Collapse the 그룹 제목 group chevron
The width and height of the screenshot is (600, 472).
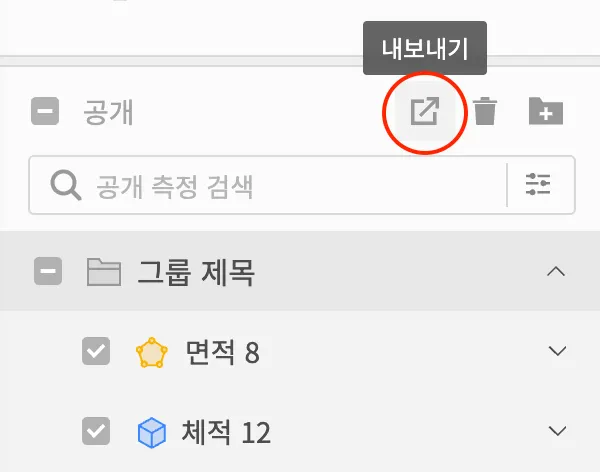pos(556,271)
